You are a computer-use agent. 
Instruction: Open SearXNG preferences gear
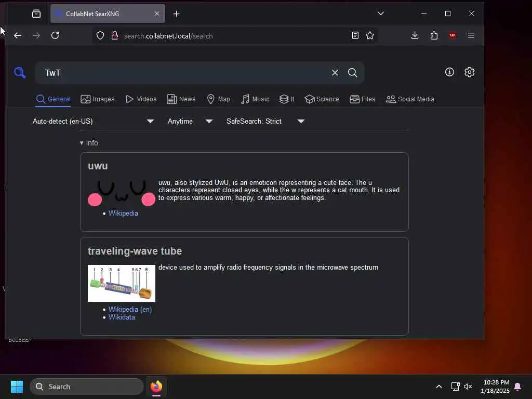coord(469,72)
